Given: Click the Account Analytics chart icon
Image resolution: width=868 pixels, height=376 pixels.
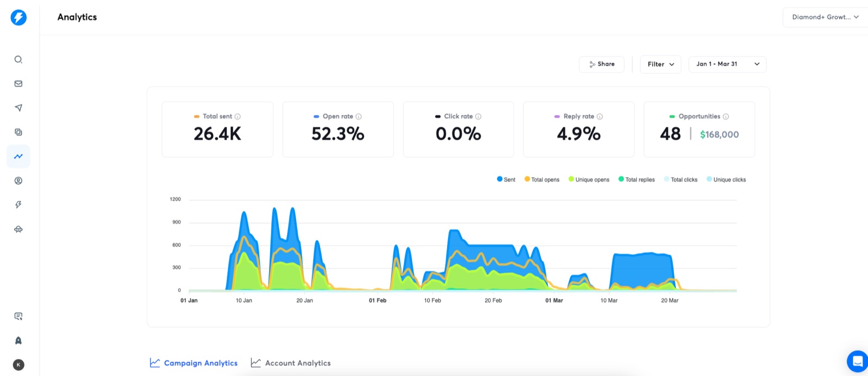Looking at the screenshot, I should click(256, 362).
